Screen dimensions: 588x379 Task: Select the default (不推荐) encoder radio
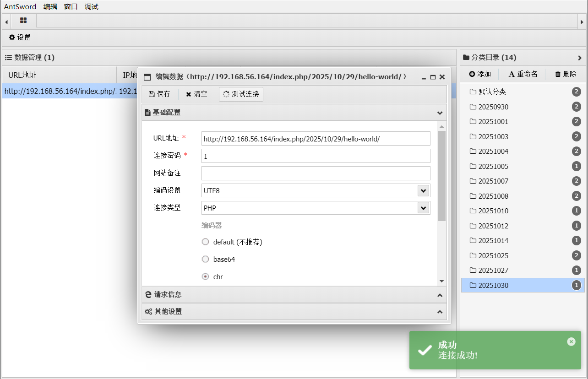206,242
